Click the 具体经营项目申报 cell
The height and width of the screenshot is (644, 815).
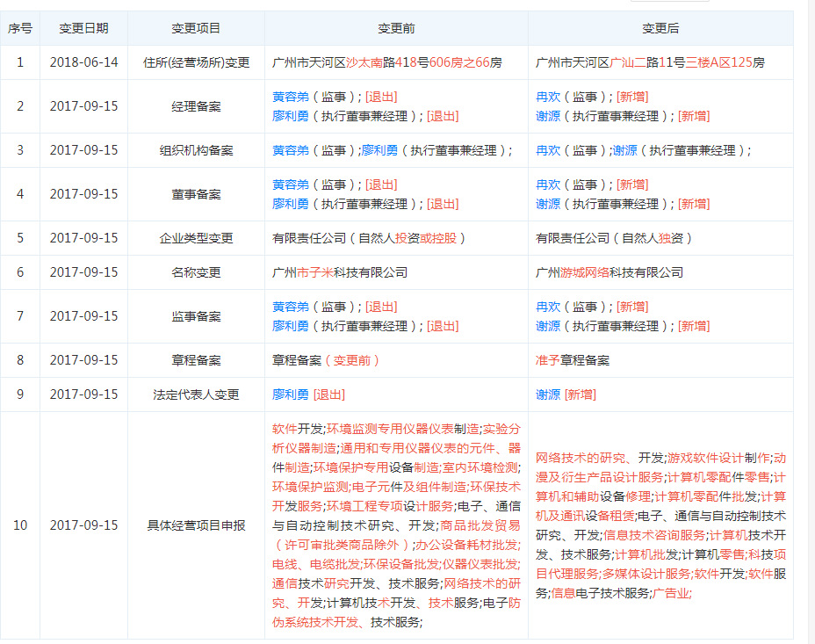196,525
